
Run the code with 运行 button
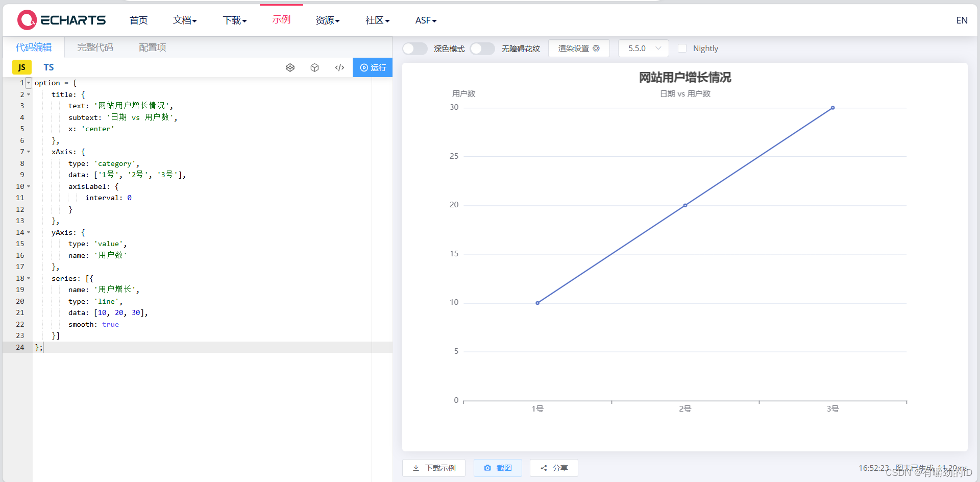(373, 67)
